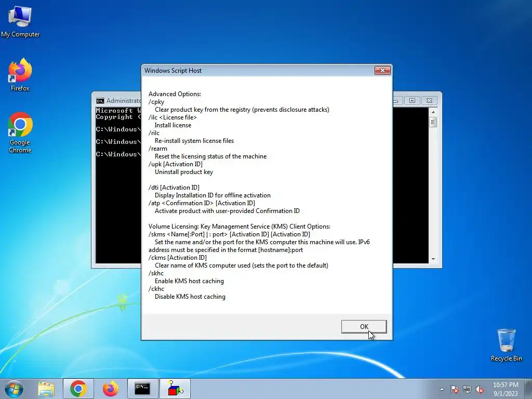Select the Firefox desktop shortcut
Image resolution: width=532 pixels, height=399 pixels.
[x=20, y=75]
